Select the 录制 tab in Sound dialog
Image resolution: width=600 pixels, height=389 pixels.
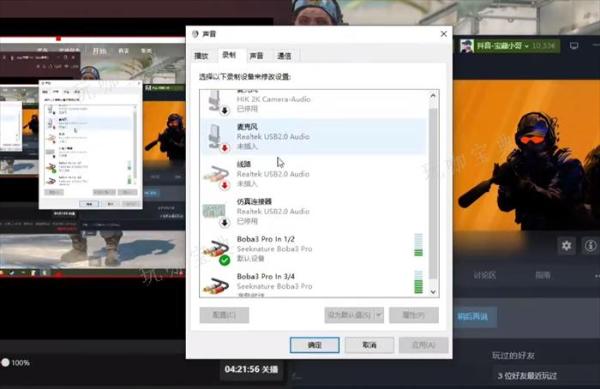point(229,55)
